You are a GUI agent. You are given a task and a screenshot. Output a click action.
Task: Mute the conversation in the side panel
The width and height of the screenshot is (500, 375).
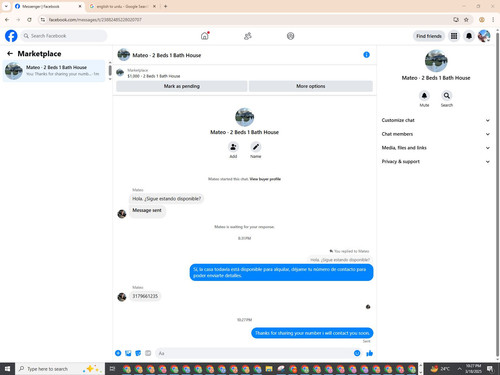click(x=424, y=96)
